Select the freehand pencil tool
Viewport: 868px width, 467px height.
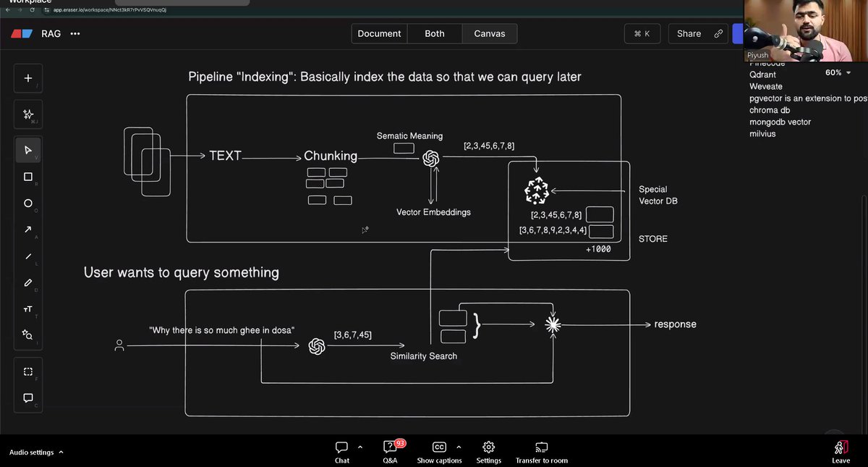28,282
